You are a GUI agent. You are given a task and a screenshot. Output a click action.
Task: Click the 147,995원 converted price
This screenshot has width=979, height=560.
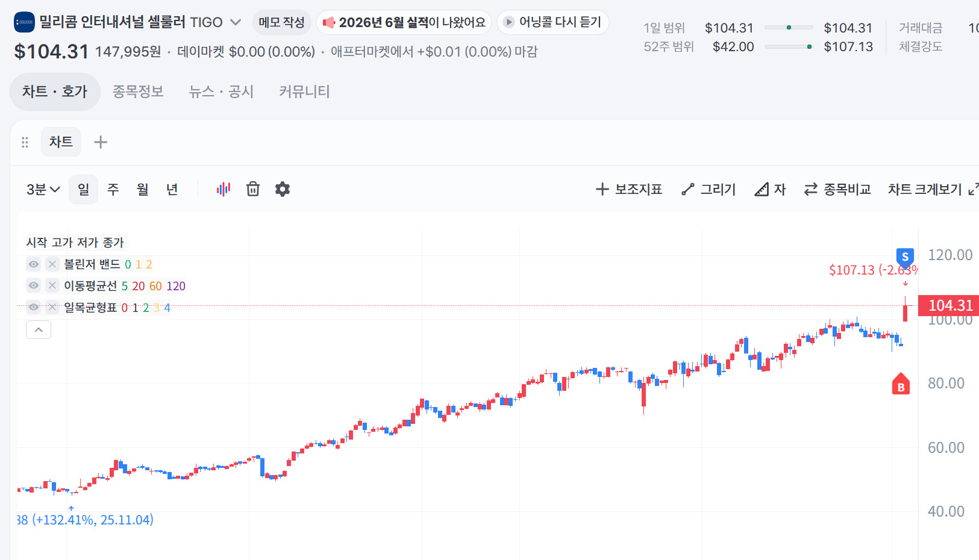point(128,52)
